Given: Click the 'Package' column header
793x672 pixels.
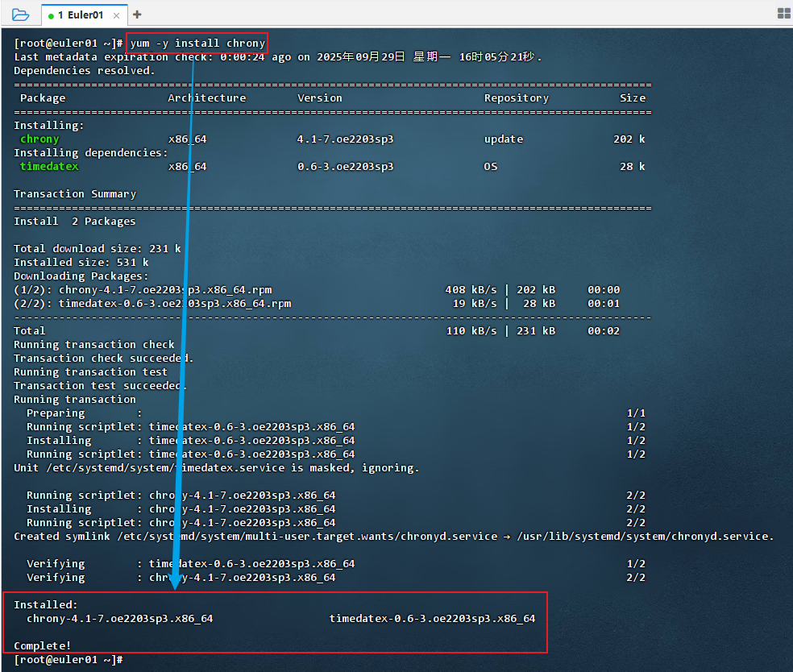Looking at the screenshot, I should (43, 98).
